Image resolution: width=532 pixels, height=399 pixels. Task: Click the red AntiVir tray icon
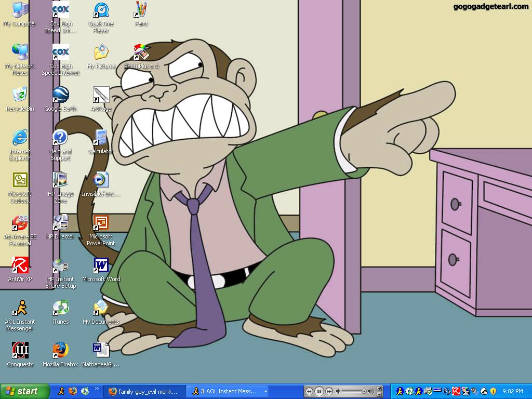click(x=456, y=391)
